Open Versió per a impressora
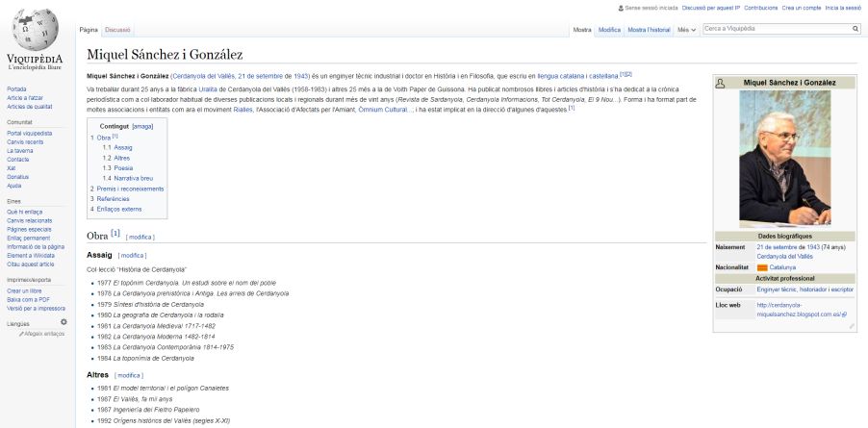The width and height of the screenshot is (868, 428). tap(36, 309)
